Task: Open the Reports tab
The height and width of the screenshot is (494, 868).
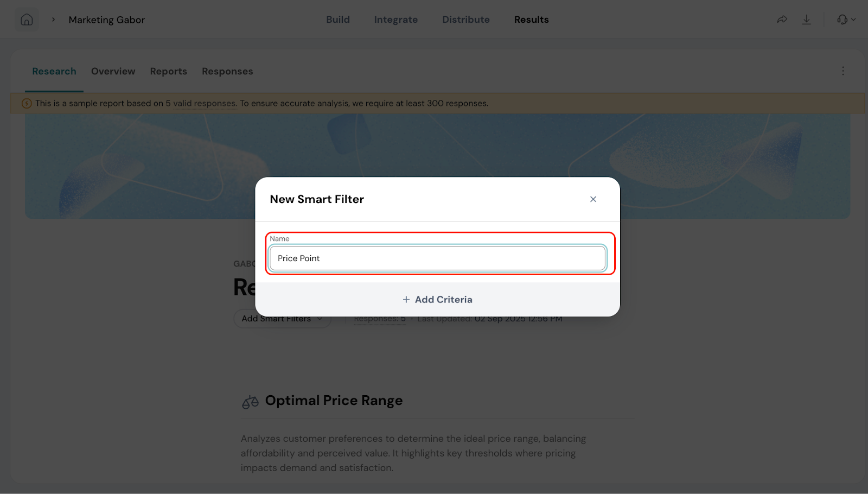Action: [168, 71]
